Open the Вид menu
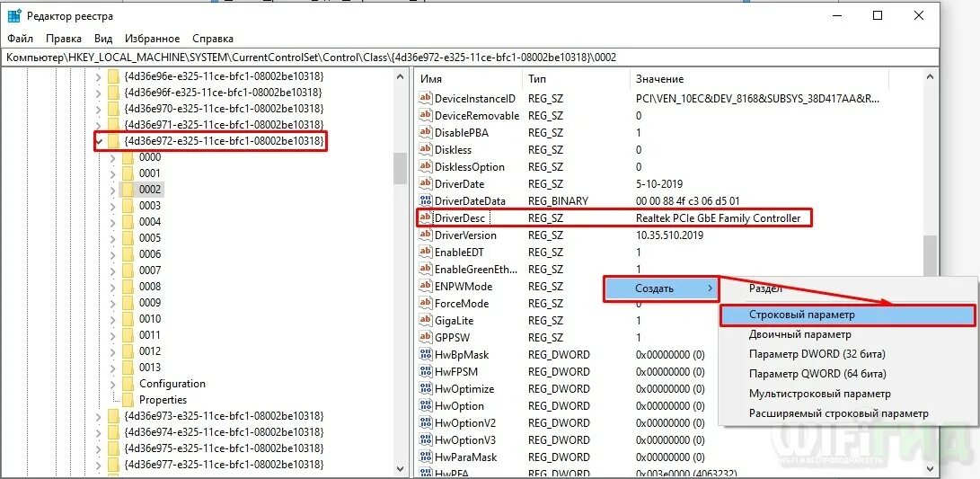Screen dimensions: 980x479 [x=103, y=39]
